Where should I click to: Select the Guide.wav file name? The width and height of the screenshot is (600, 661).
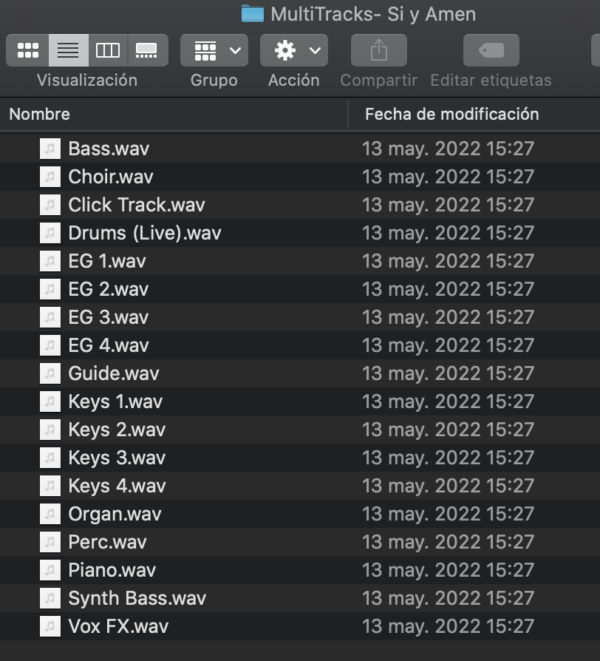pos(114,373)
